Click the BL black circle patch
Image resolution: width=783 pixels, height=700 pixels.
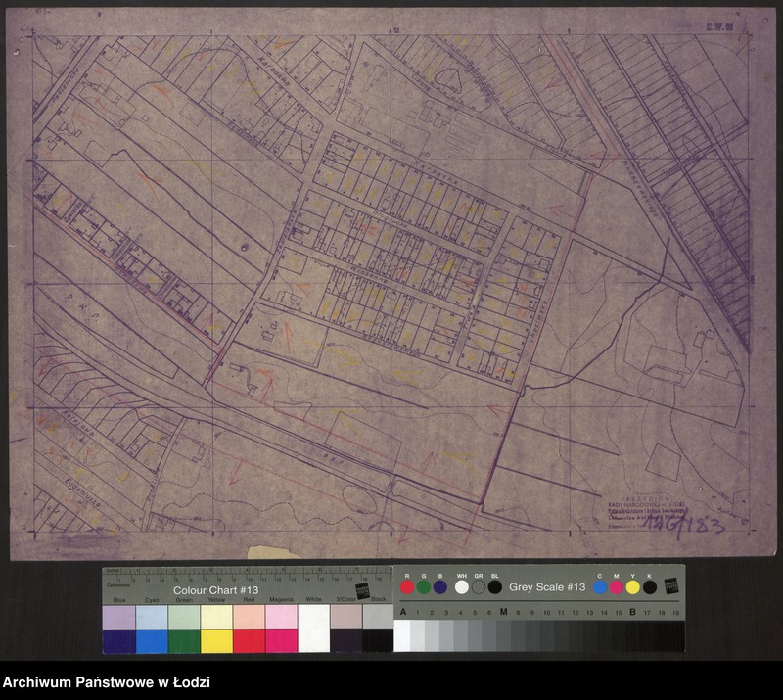coord(495,587)
